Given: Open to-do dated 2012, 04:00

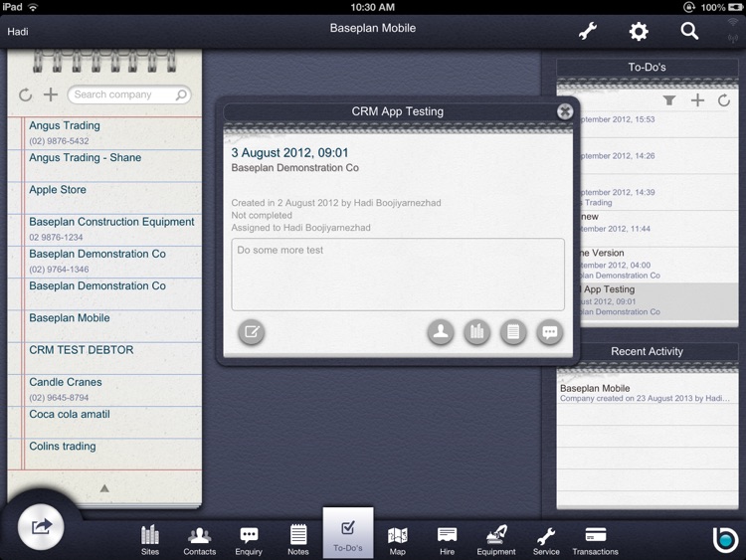Looking at the screenshot, I should (659, 265).
